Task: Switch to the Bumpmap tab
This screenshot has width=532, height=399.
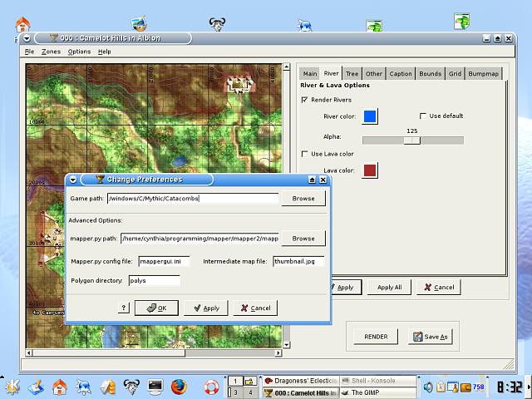Action: click(483, 73)
